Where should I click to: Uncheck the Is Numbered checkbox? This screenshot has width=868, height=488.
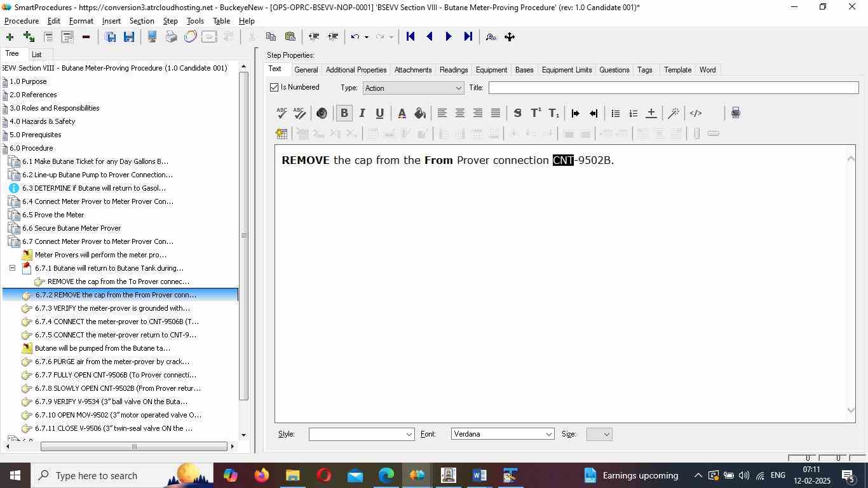[x=275, y=87]
